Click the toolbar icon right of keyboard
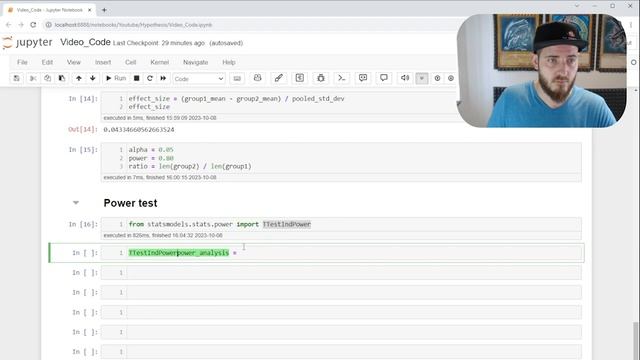 [x=258, y=78]
